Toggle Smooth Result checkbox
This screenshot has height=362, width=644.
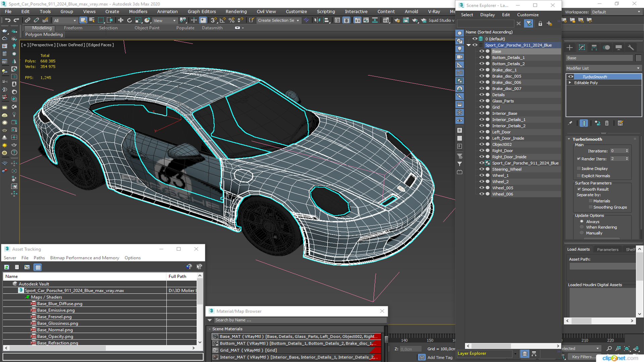(579, 189)
